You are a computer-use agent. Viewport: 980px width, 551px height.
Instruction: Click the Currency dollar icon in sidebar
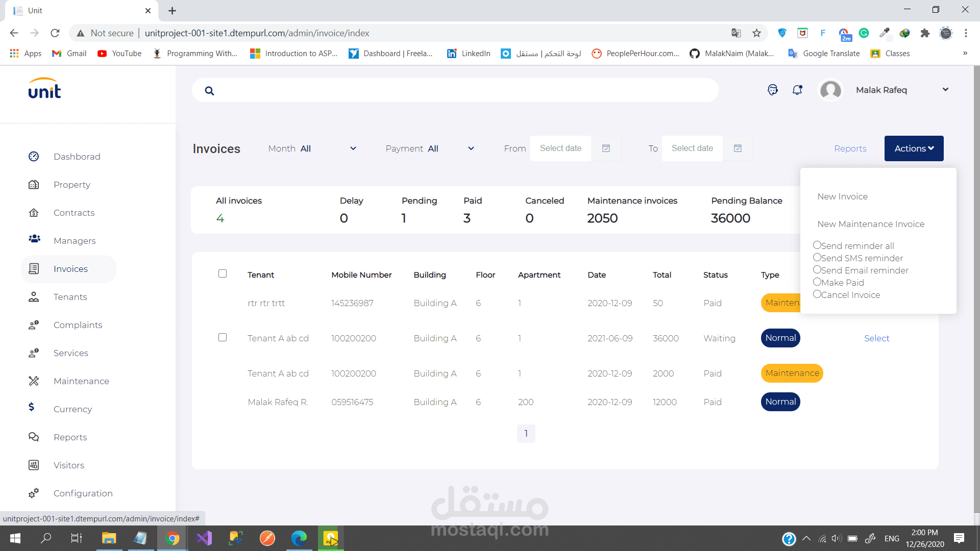click(x=32, y=407)
